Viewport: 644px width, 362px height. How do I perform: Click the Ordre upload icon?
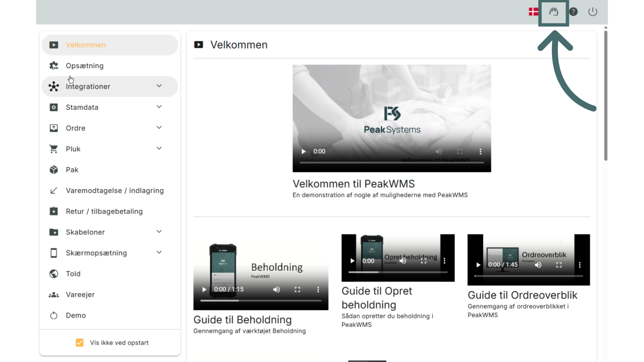54,128
